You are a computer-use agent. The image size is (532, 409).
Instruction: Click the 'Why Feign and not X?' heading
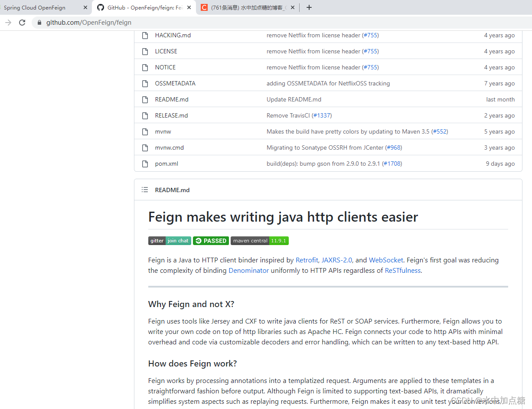[x=191, y=304]
